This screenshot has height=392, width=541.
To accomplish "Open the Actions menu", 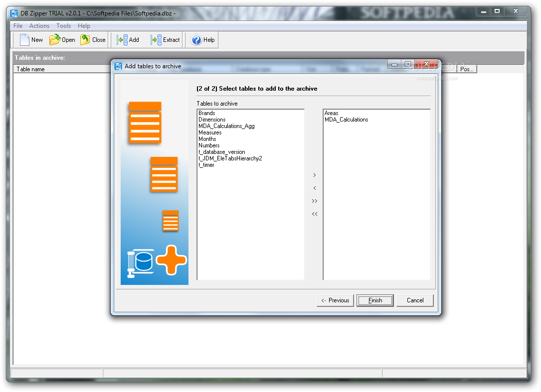I will pos(39,26).
